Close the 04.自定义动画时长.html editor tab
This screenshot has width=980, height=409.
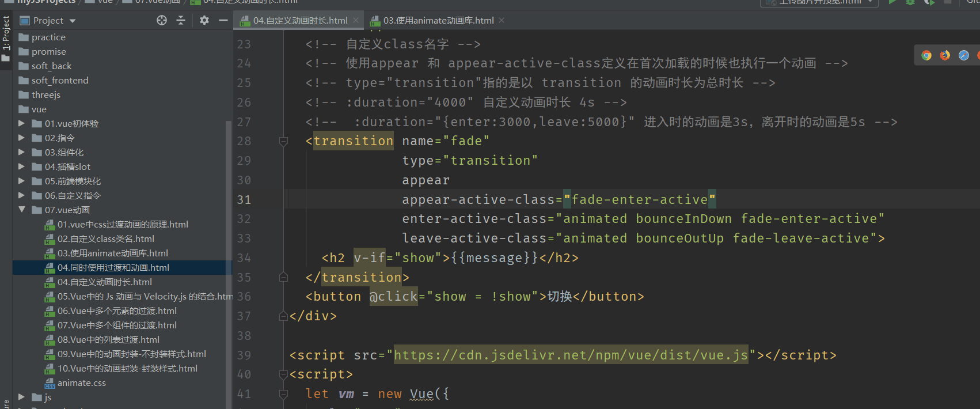point(356,20)
